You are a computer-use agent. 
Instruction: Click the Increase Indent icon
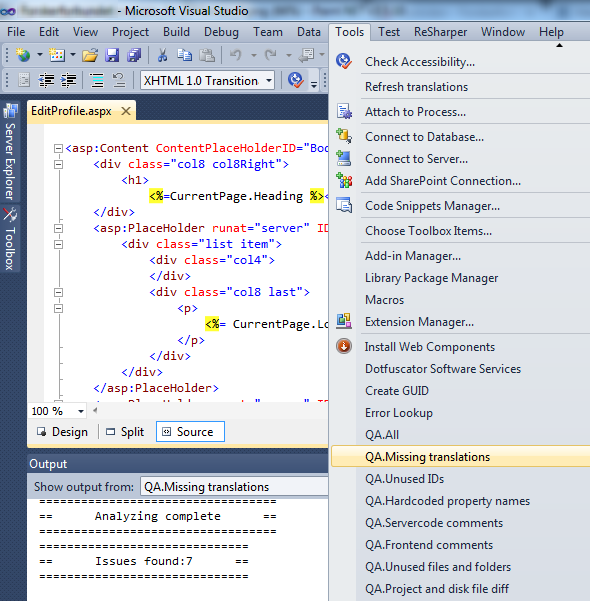tap(69, 80)
